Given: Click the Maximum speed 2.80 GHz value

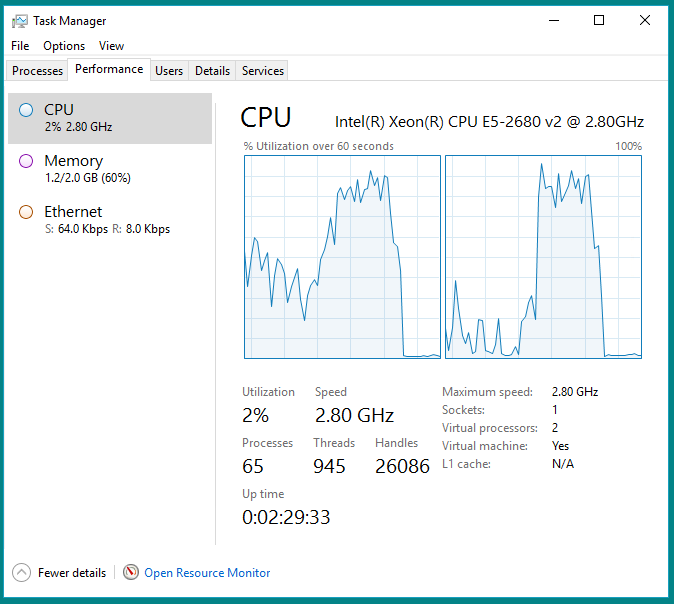Looking at the screenshot, I should 575,392.
